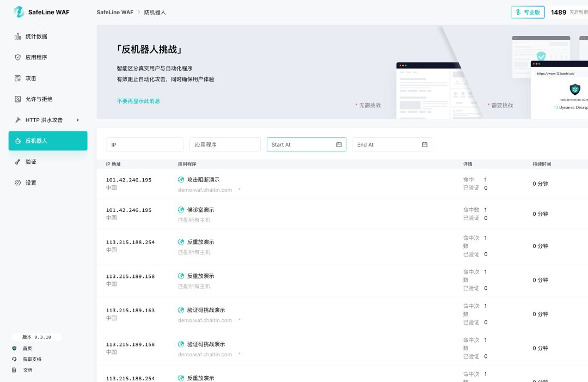This screenshot has width=588, height=382.
Task: Click the homepage shield icon at sidebar bottom
Action: pos(14,348)
